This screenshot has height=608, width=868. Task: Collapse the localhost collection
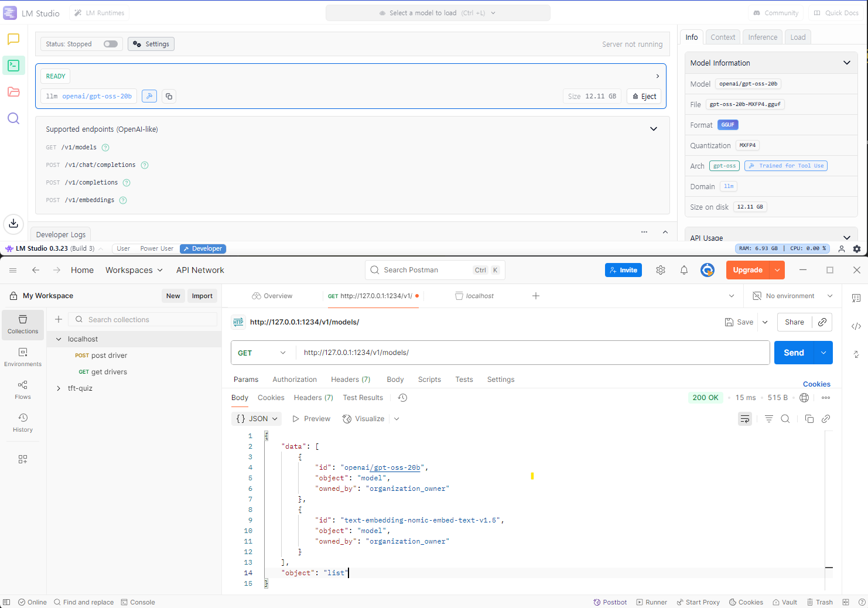pyautogui.click(x=59, y=339)
